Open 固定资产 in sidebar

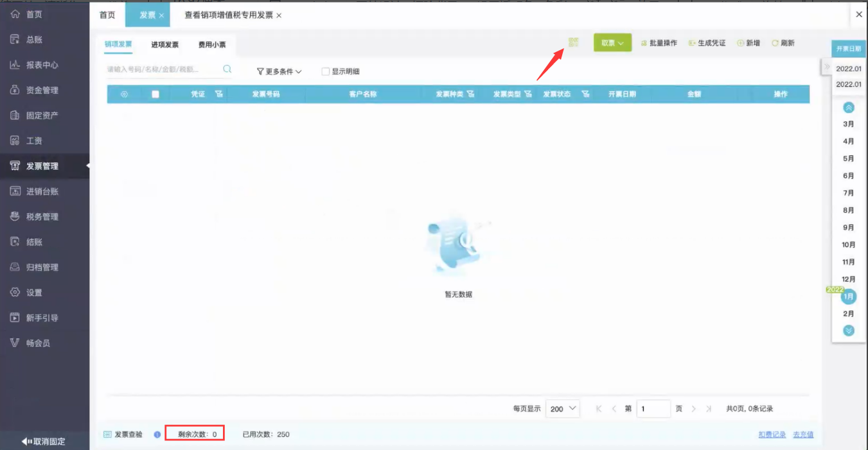(x=44, y=116)
